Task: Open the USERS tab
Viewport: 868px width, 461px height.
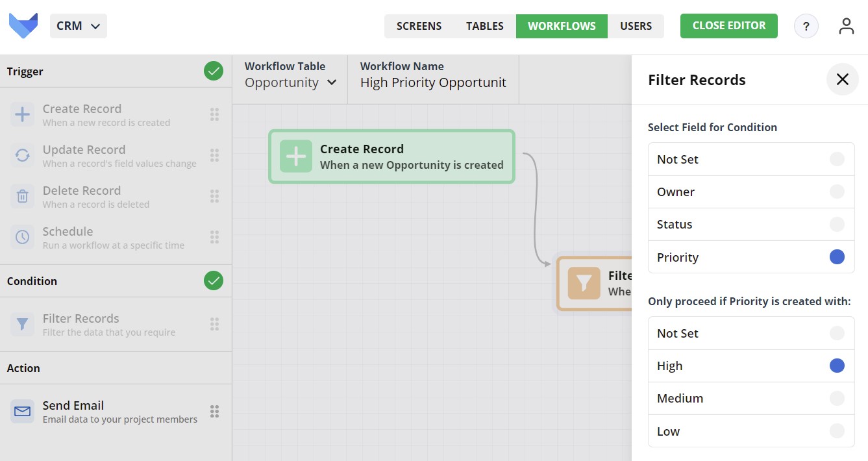Action: pos(636,26)
